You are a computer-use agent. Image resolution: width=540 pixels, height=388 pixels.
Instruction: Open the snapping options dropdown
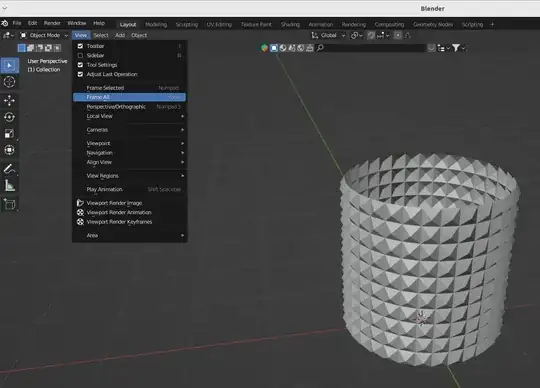tap(383, 35)
